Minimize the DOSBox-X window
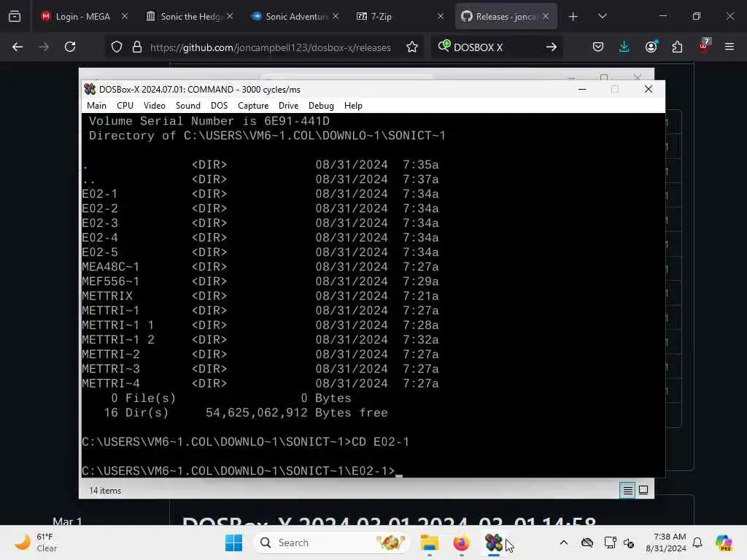Viewport: 747px width, 560px height. tap(581, 89)
